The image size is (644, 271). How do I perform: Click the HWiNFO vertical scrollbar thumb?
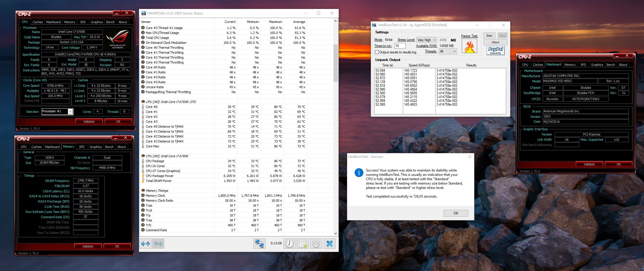pos(335,63)
